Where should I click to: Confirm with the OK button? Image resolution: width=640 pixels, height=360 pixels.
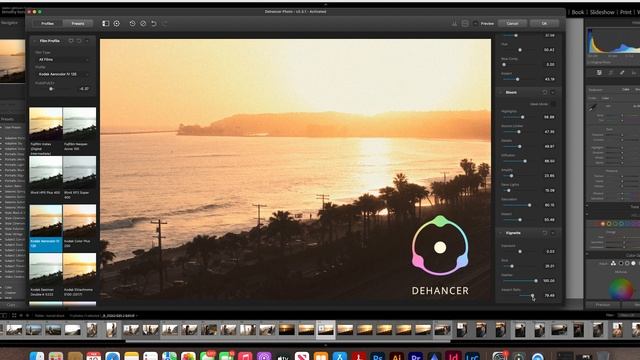[x=544, y=24]
